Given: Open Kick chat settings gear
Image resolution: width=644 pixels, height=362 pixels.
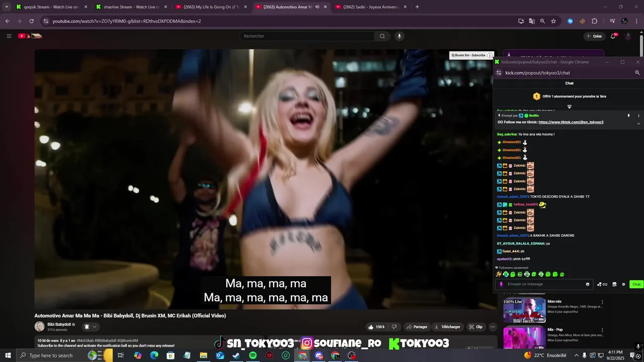Looking at the screenshot, I should point(623,284).
